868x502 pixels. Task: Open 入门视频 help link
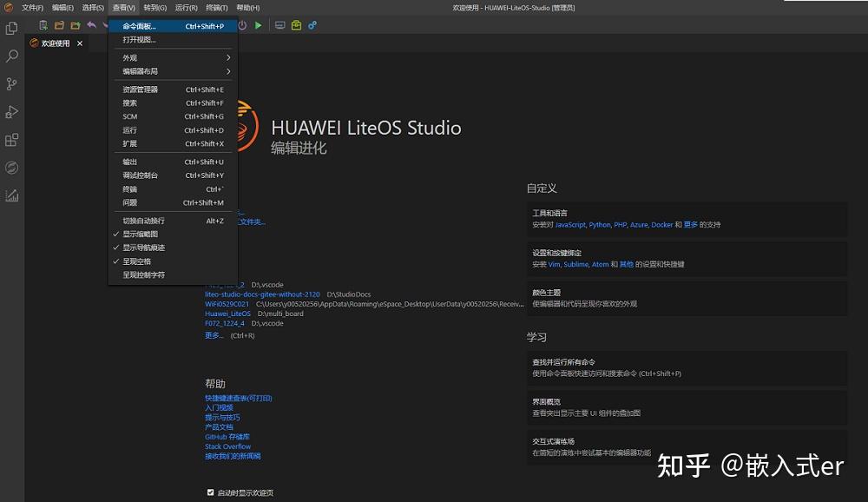click(220, 407)
